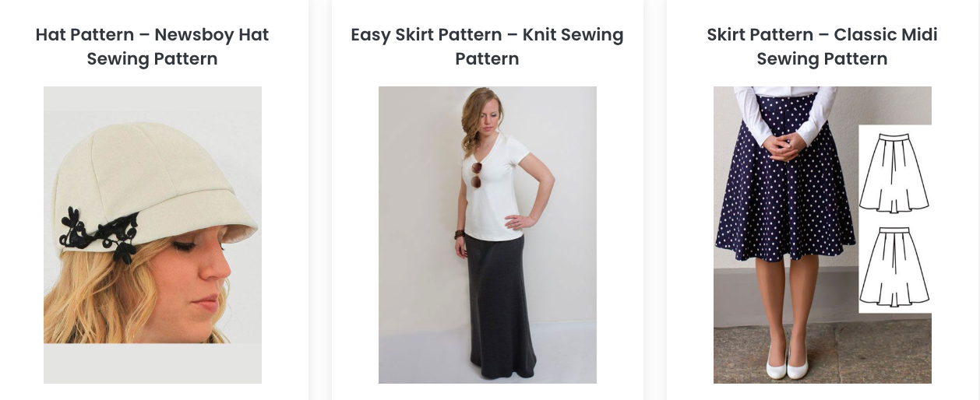Click the clasped hands over polka dot skirt
The image size is (980, 400).
point(786,146)
